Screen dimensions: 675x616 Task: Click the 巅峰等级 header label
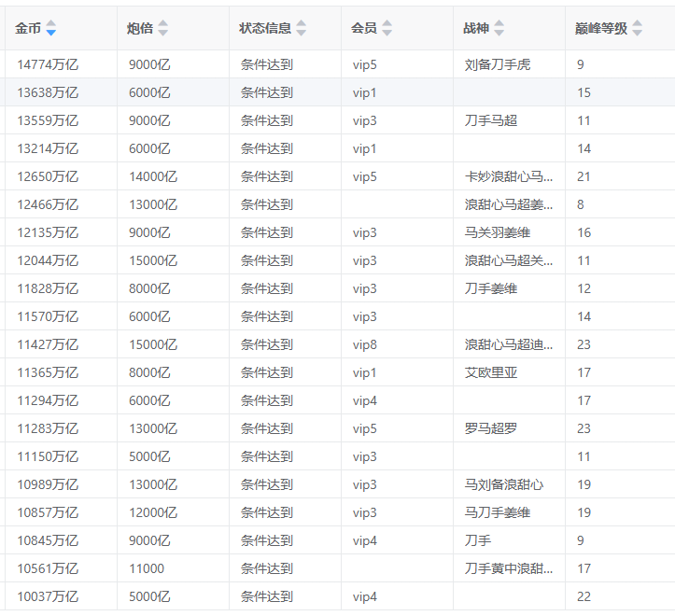pyautogui.click(x=600, y=29)
